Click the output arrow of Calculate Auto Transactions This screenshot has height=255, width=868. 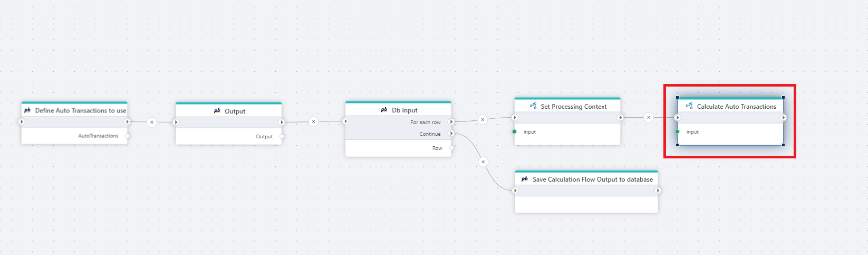pyautogui.click(x=783, y=117)
